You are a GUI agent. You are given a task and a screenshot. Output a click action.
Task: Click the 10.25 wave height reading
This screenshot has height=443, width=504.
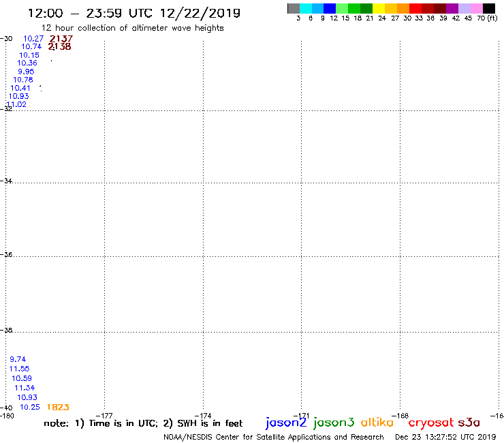pos(30,408)
